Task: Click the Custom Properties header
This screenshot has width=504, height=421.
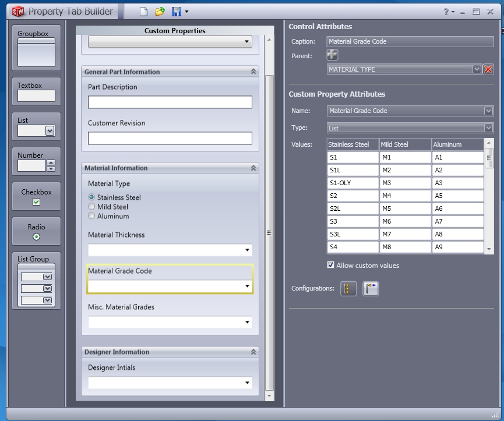Action: 175,30
